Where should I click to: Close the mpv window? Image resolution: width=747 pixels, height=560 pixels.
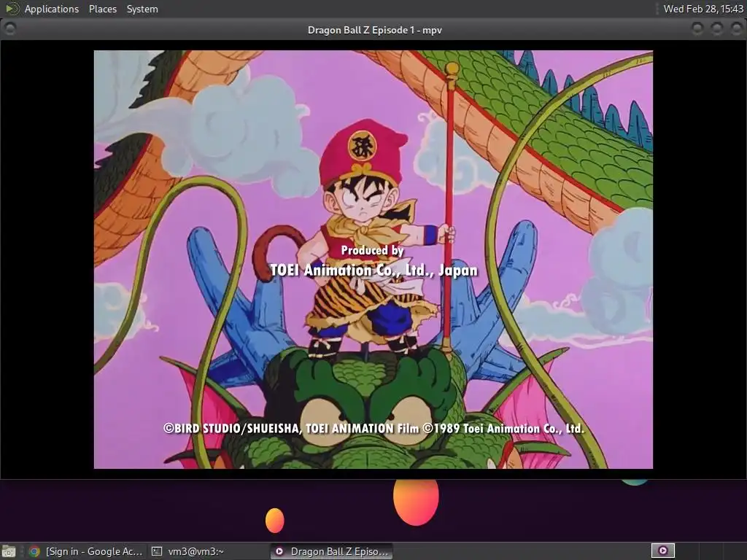(737, 29)
